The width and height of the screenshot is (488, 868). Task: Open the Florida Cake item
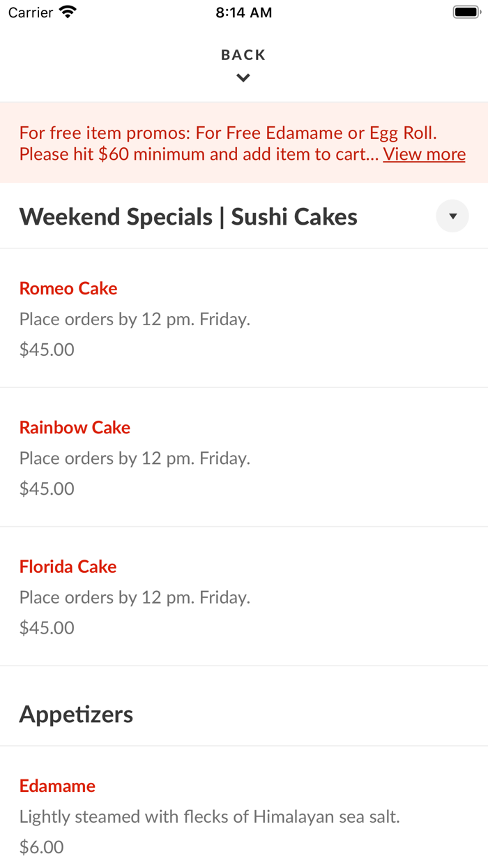(68, 566)
